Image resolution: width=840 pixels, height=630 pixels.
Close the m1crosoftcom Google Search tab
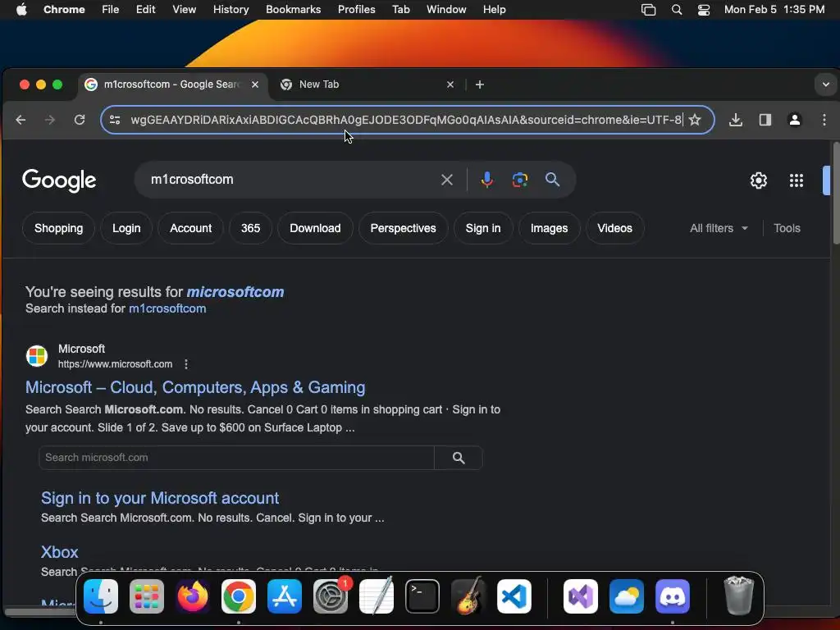tap(255, 84)
